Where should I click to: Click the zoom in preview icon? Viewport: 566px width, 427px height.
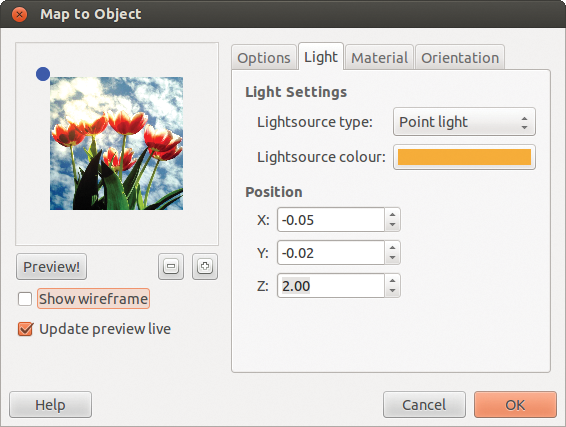(x=205, y=266)
